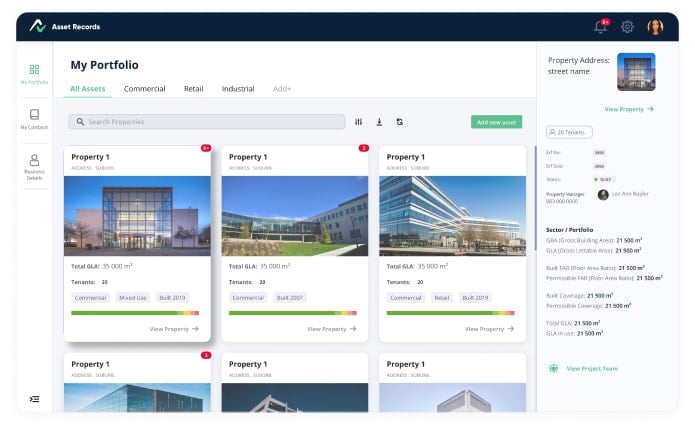
Task: Click the building photo on the Built 2007 card
Action: pos(295,216)
